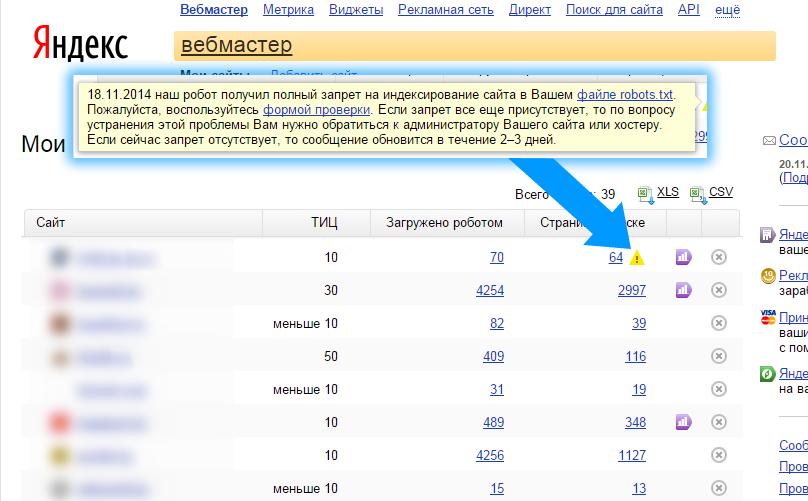Viewport: 808px width, 501px height.
Task: Click the purple document icon in the sidebar
Action: pyautogui.click(x=768, y=235)
